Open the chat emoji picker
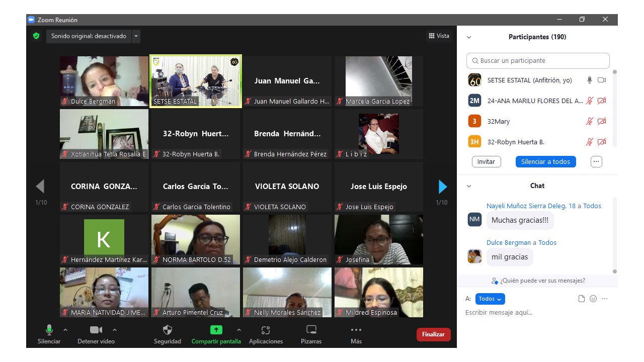 593,299
